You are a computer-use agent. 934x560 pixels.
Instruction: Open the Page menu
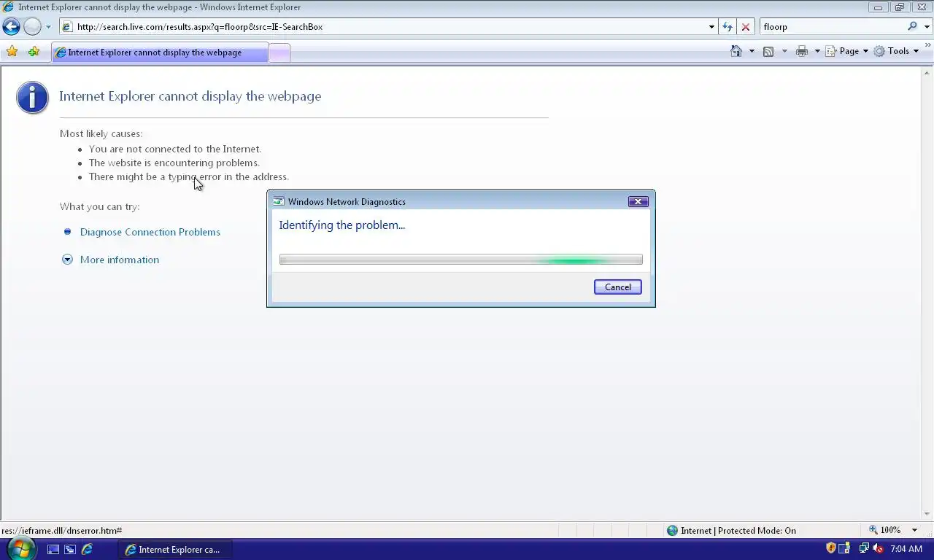[846, 51]
